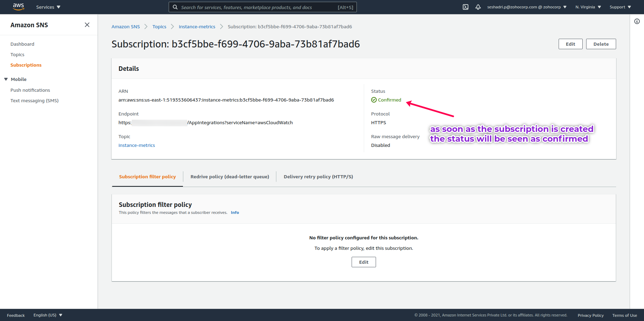
Task: Click the Edit button in the page header
Action: pyautogui.click(x=570, y=44)
